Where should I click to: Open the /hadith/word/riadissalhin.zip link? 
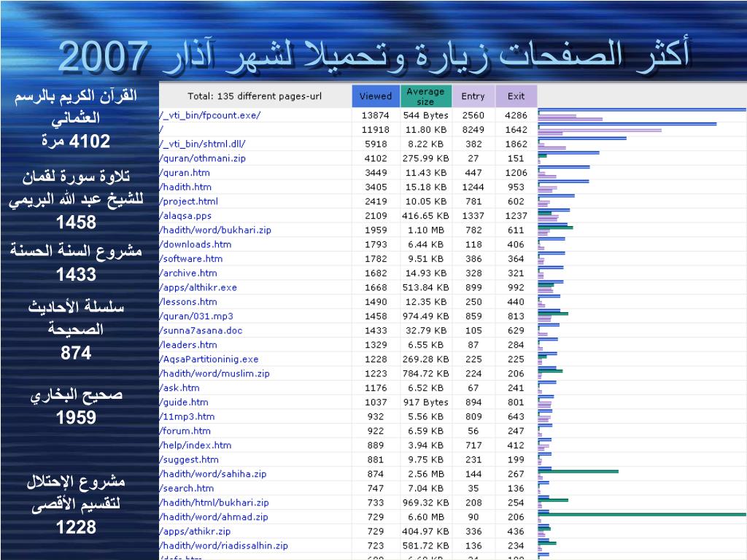tap(224, 545)
